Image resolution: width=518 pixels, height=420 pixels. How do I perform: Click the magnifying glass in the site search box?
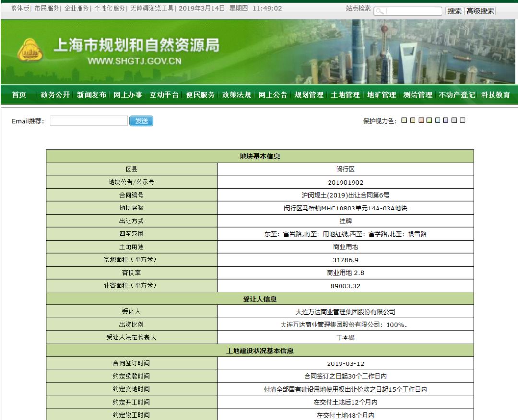pyautogui.click(x=380, y=10)
